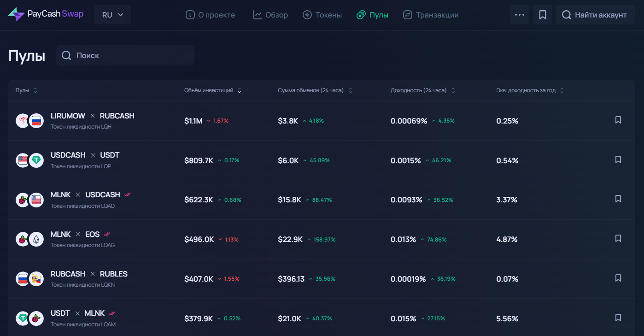Sort by Сумма обменов (24 часа)
Screen dimensions: 644x336
pyautogui.click(x=315, y=90)
